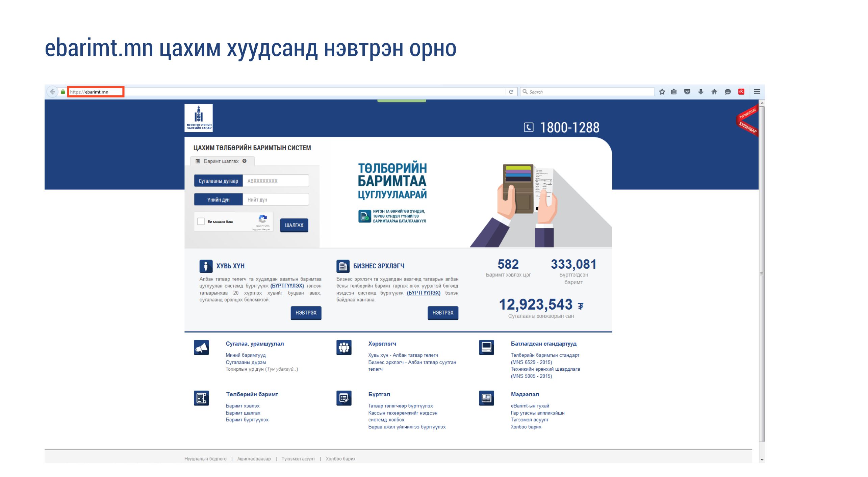Open Нууцлалын бодлого in the bottom bar
Image resolution: width=868 pixels, height=477 pixels.
click(205, 459)
